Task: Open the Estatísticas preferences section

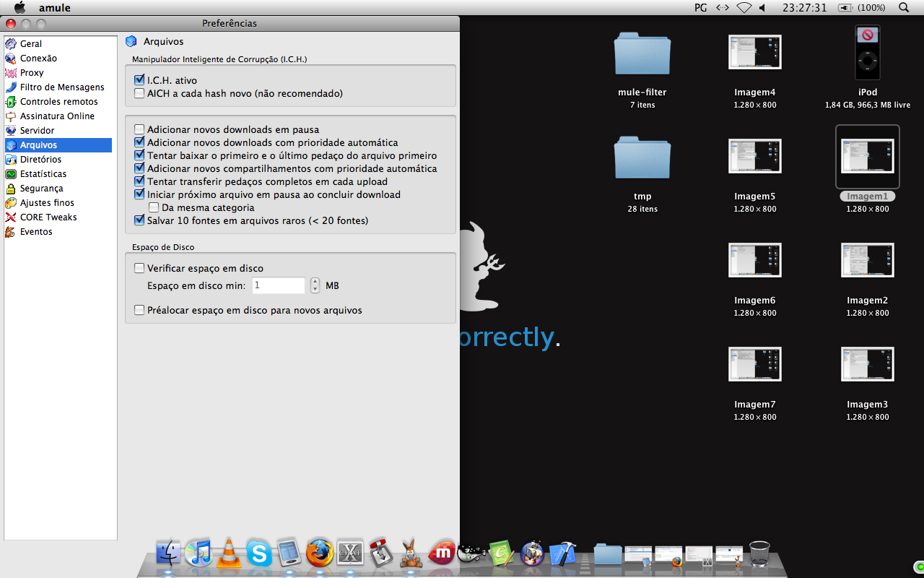Action: pos(43,174)
